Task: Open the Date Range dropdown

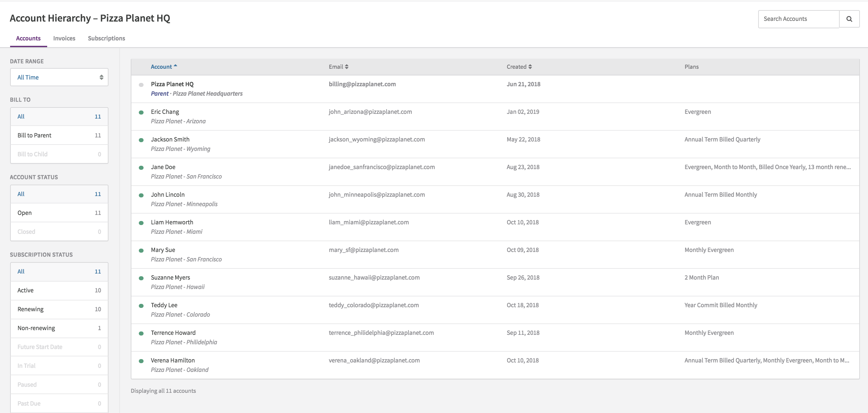Action: pos(59,77)
